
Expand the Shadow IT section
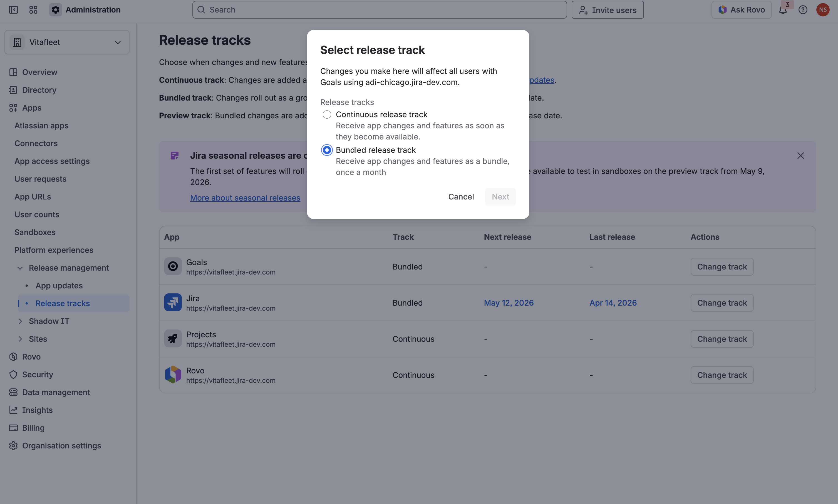click(20, 321)
